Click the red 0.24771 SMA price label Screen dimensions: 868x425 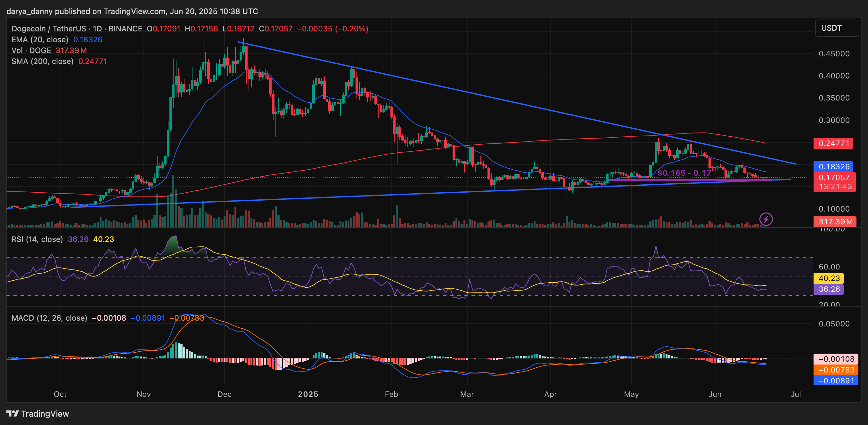click(x=834, y=143)
